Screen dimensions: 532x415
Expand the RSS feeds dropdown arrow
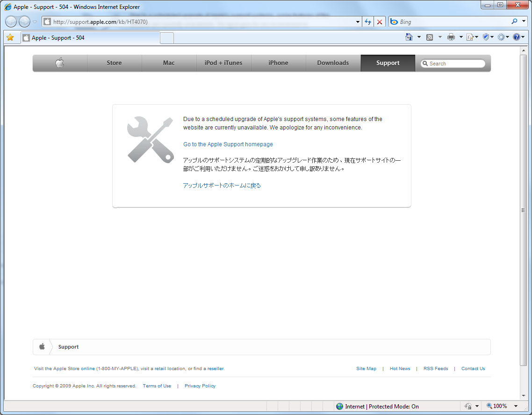(440, 37)
